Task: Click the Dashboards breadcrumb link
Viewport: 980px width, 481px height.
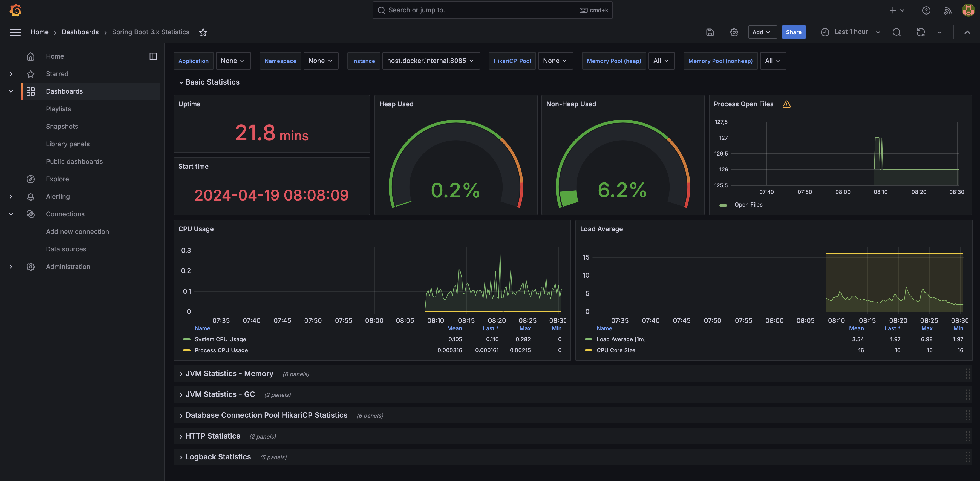Action: (80, 32)
